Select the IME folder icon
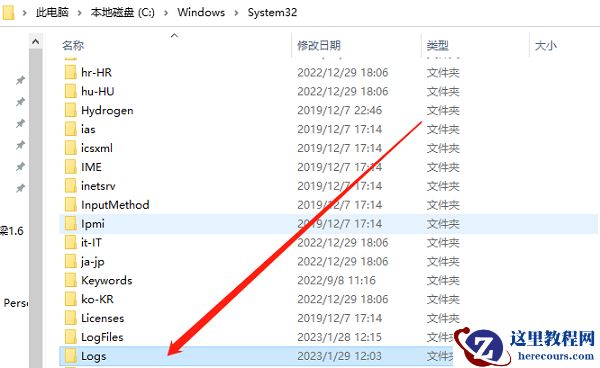 pyautogui.click(x=70, y=167)
